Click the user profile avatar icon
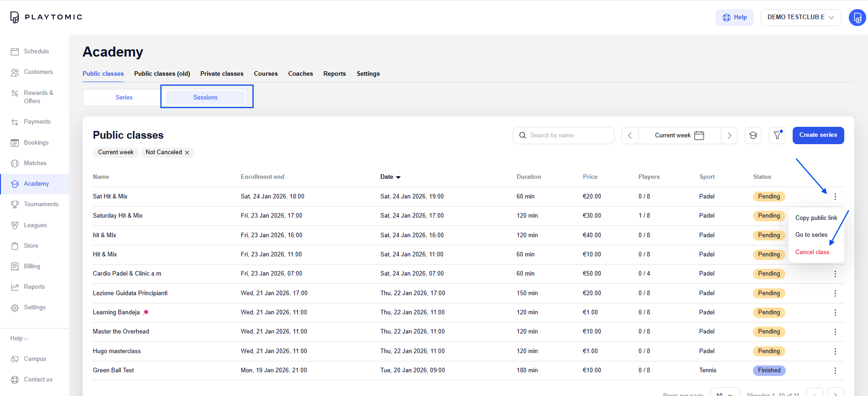 pos(857,18)
